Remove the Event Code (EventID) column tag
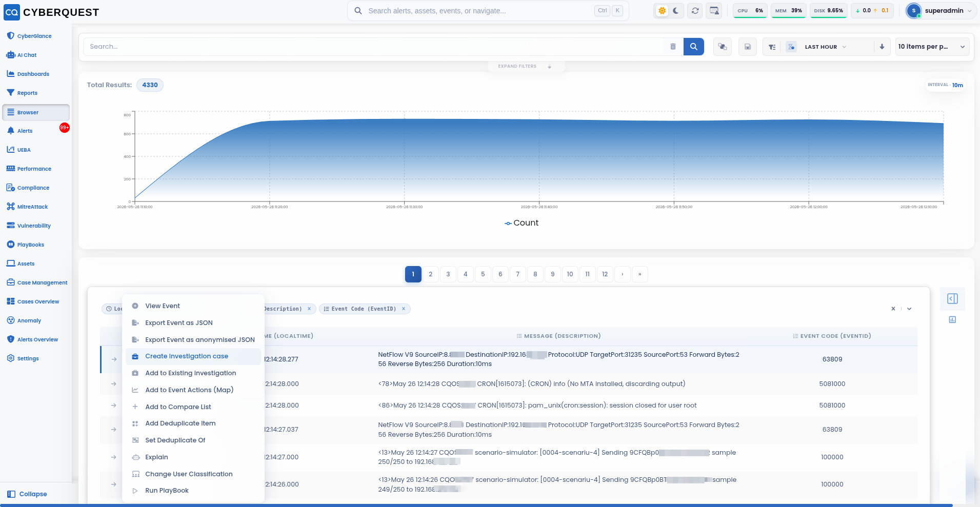 click(x=404, y=309)
